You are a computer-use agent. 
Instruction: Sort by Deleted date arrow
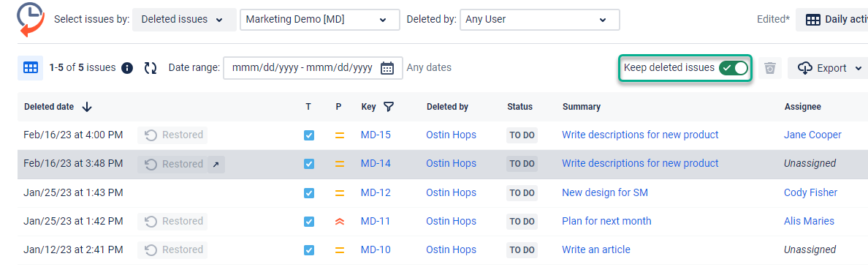point(87,107)
